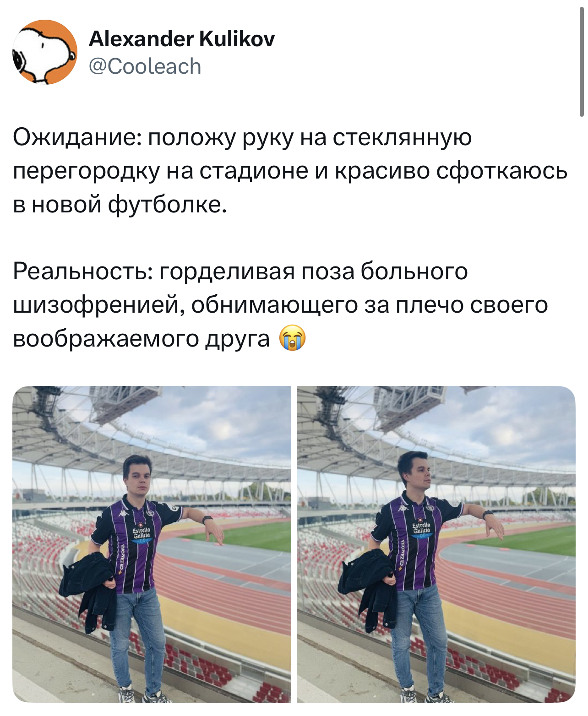Click the word "футболке" in tweet text
The image size is (588, 716).
pyautogui.click(x=167, y=204)
